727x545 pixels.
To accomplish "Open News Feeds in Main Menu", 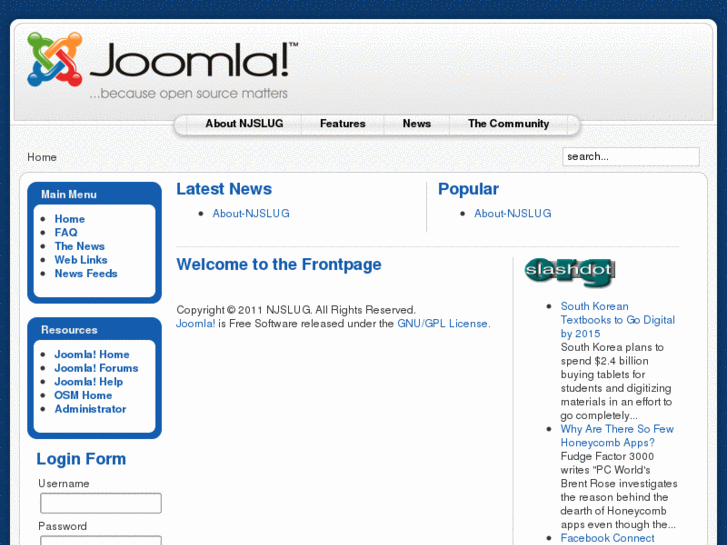I will click(x=86, y=274).
